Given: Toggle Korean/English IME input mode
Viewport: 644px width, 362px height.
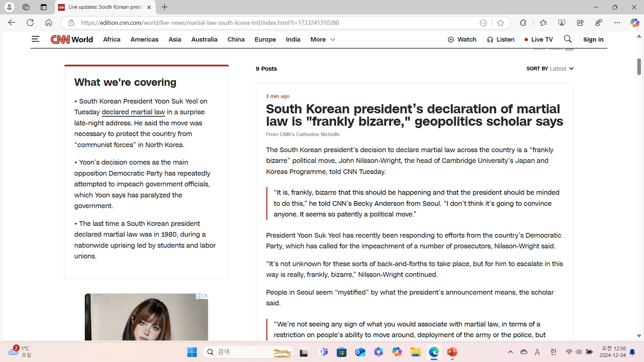Looking at the screenshot, I should pos(553,352).
